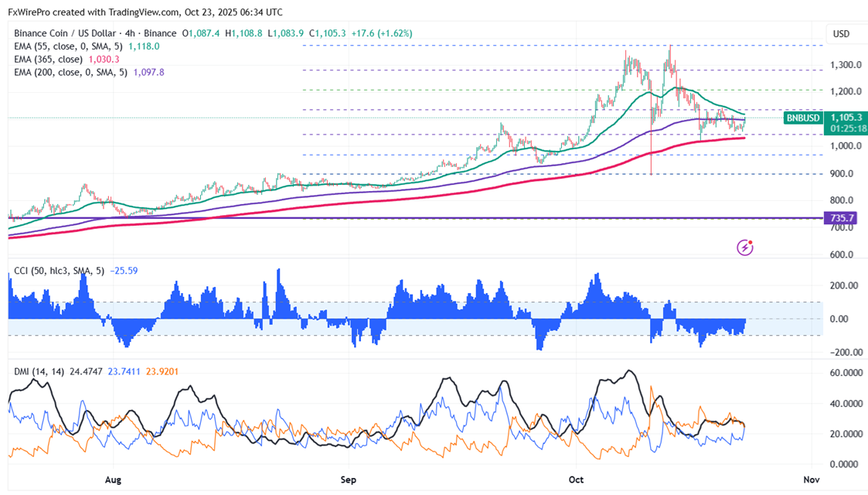Click the Nov label on time axis
This screenshot has width=868, height=495.
click(812, 480)
